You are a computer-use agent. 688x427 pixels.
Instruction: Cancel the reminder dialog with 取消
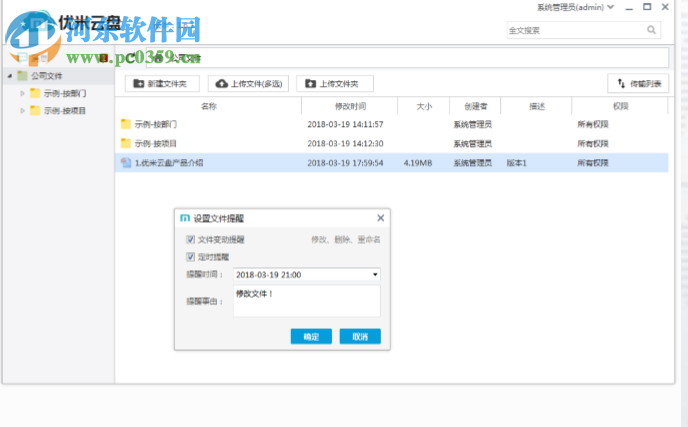click(360, 337)
